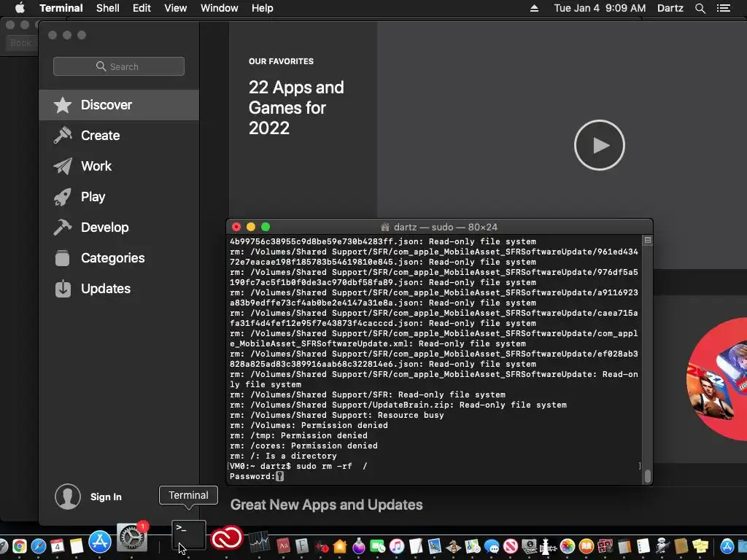Click the date and time in menu bar
Screen dimensions: 747x560
coord(600,8)
